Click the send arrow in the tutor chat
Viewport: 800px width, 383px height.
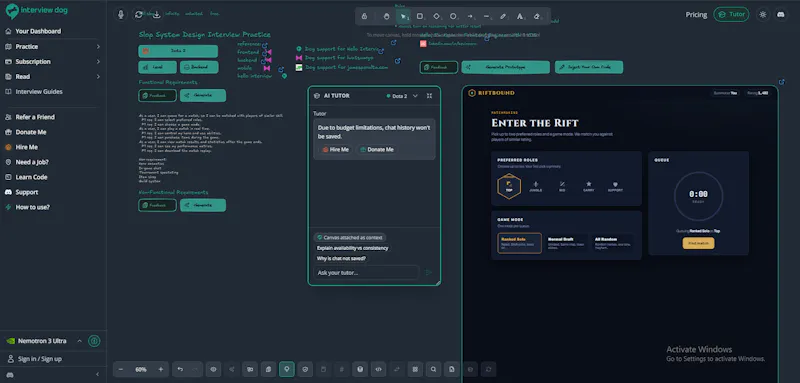[x=429, y=272]
